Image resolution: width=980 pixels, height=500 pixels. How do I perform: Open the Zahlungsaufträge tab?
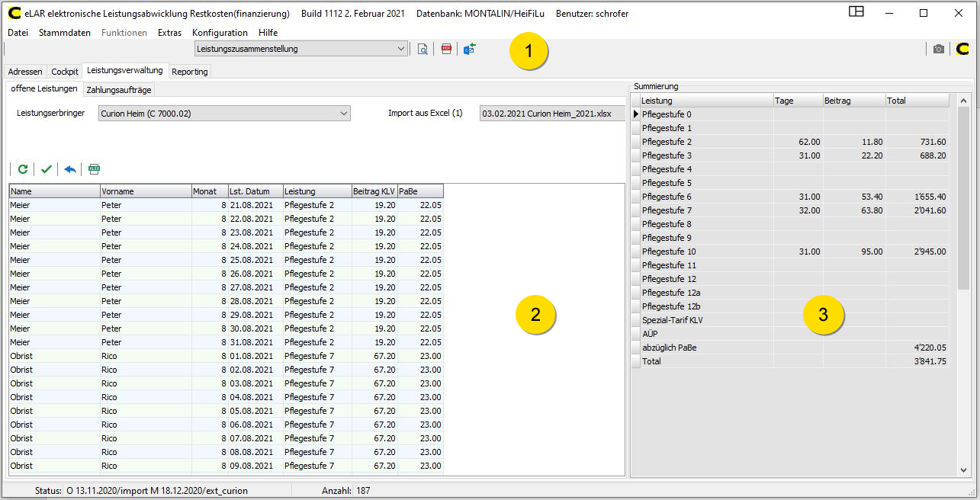(x=119, y=90)
